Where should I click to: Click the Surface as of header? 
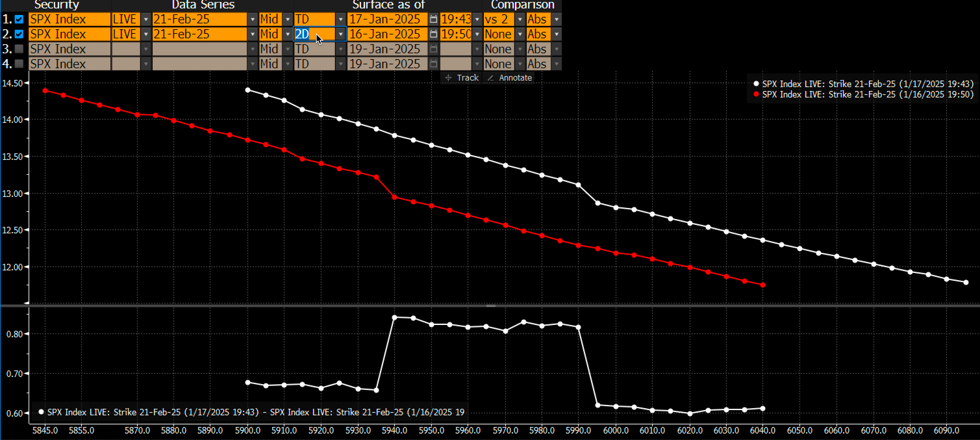(x=388, y=5)
